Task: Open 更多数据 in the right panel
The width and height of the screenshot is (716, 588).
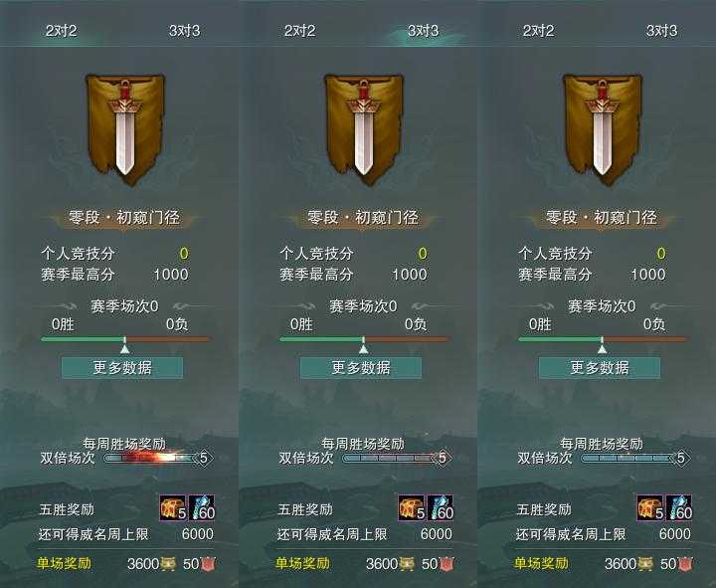Action: [600, 368]
